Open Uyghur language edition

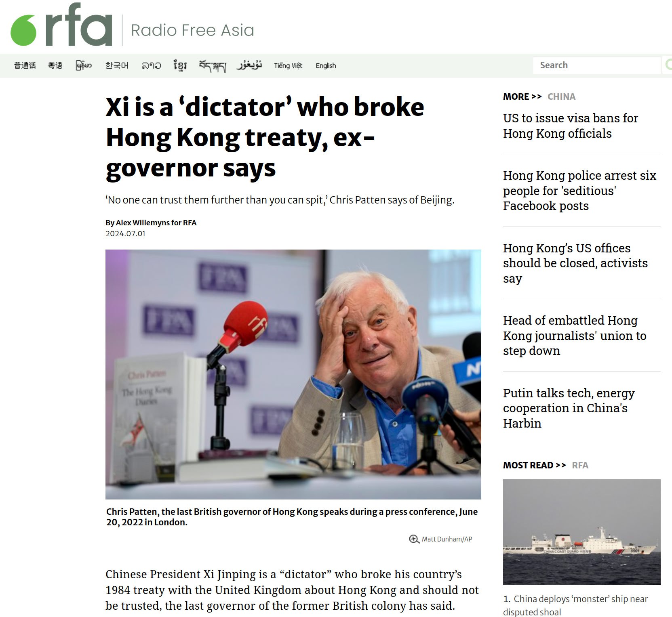249,65
